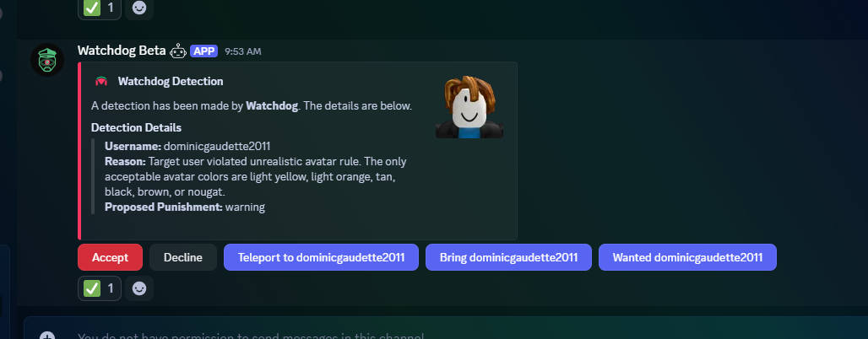
Task: Click Teleport to dominicgaudette2011
Action: click(x=321, y=257)
